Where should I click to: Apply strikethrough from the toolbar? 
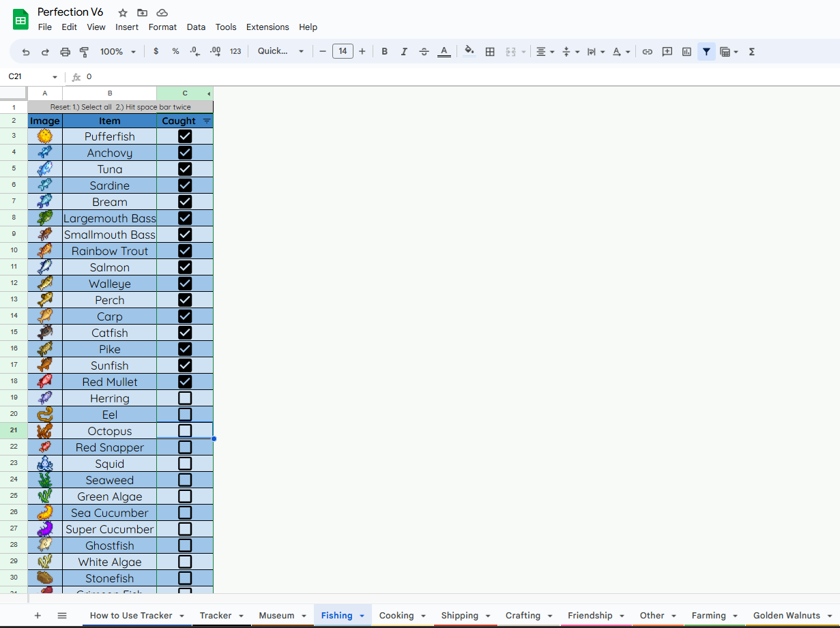[424, 52]
